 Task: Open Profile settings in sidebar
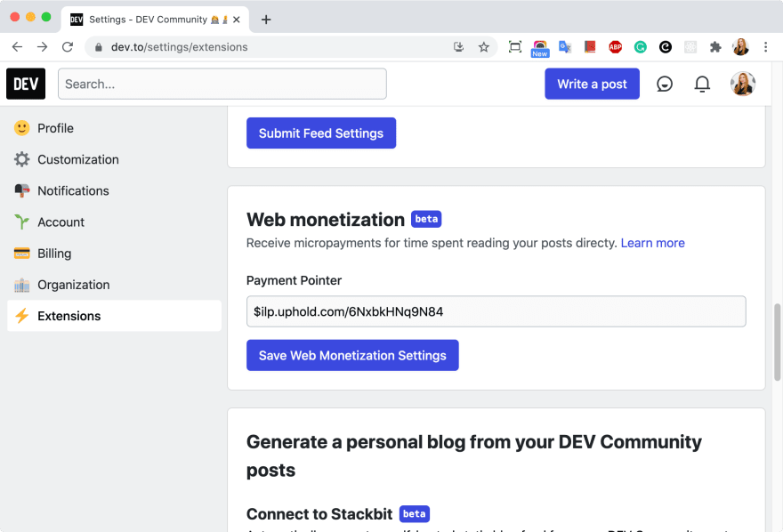point(115,128)
